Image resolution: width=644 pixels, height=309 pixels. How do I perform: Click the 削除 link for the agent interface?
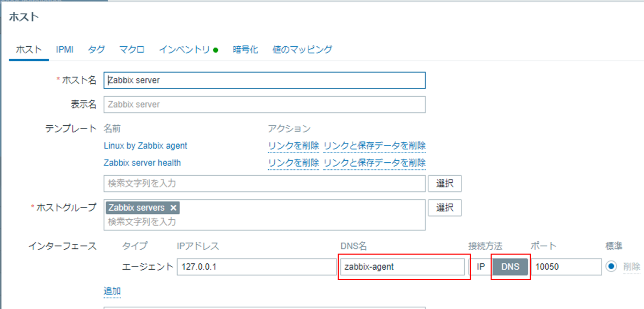(x=632, y=267)
